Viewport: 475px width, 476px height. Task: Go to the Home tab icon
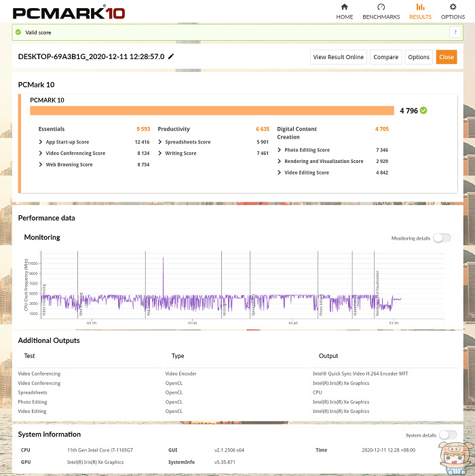click(344, 7)
